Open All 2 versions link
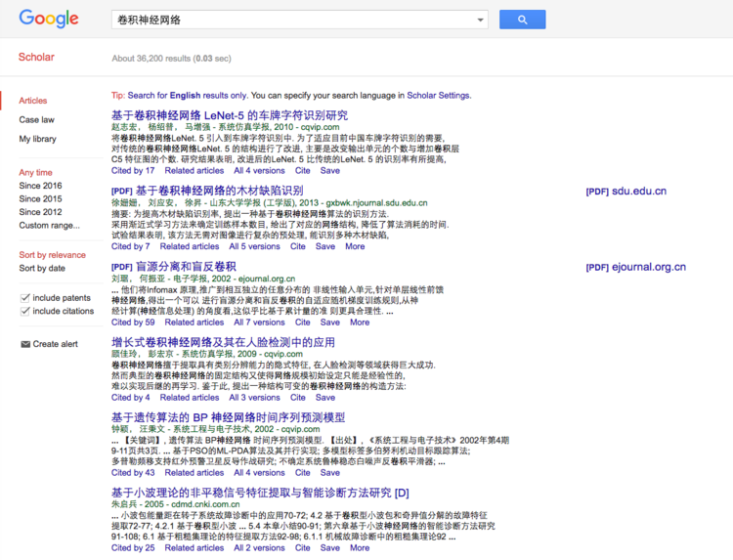Screen dimensions: 733x560 (x=259, y=548)
